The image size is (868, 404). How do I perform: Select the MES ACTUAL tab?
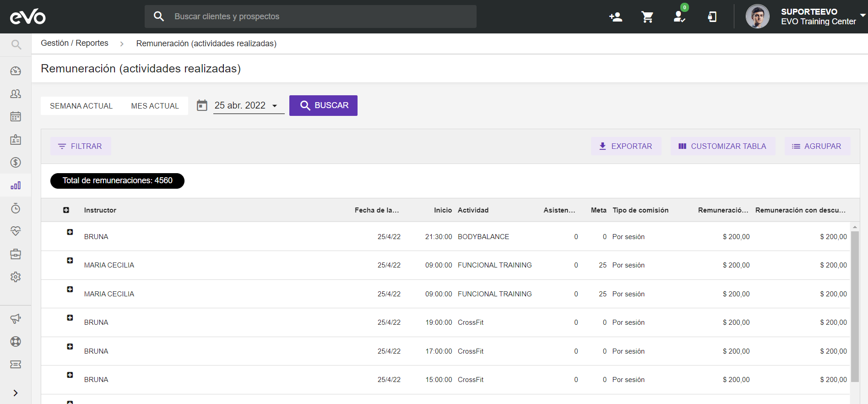pos(155,106)
